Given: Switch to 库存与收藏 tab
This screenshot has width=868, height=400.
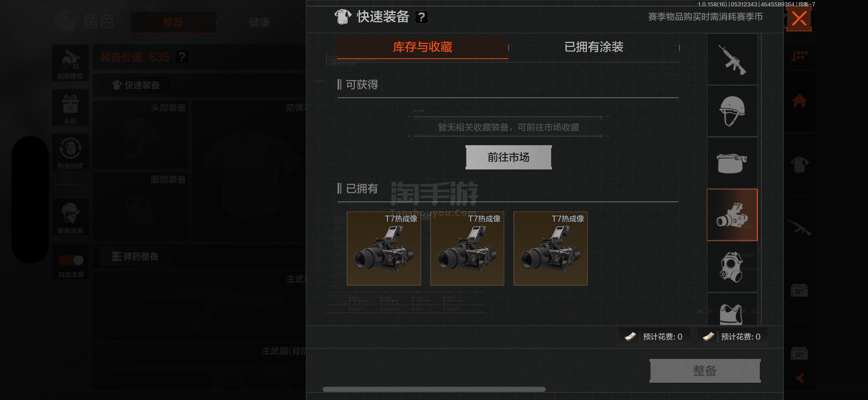Looking at the screenshot, I should [422, 47].
